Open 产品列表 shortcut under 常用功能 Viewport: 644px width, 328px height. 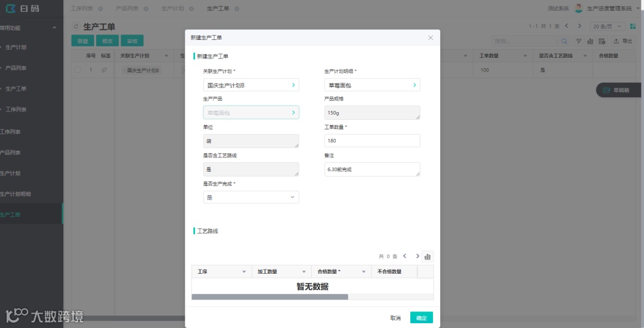pos(16,68)
